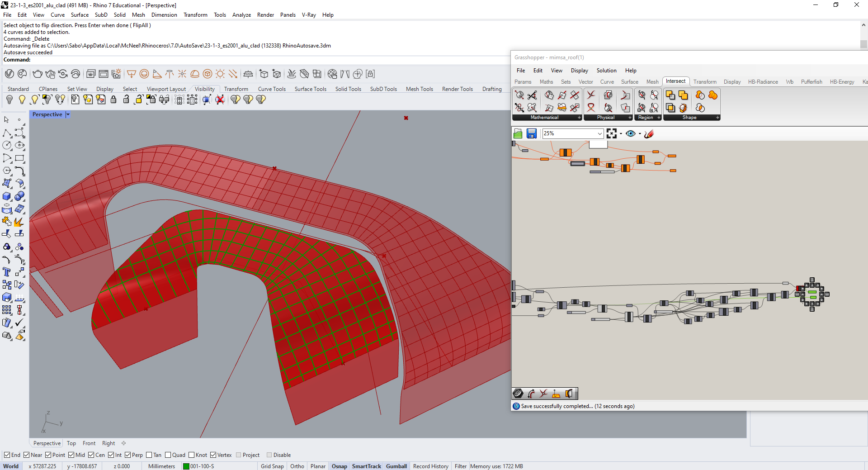Save Grasshopper document with floppy icon
This screenshot has width=868, height=470.
pyautogui.click(x=532, y=133)
